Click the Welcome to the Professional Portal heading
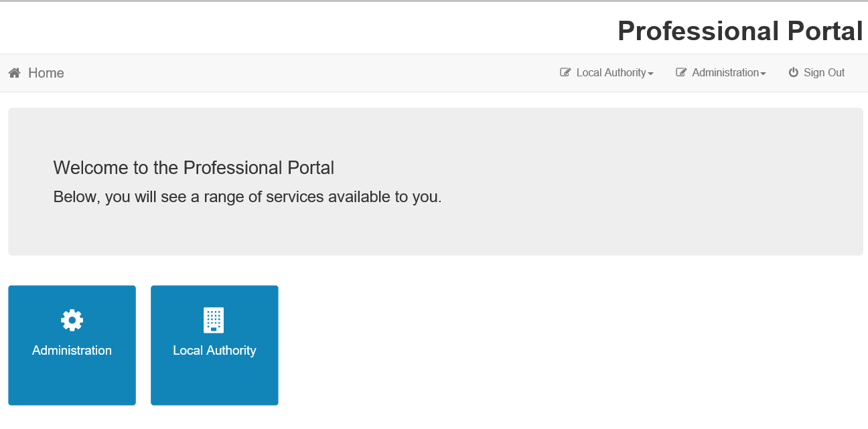Screen dimensions: 868x429 [x=194, y=167]
